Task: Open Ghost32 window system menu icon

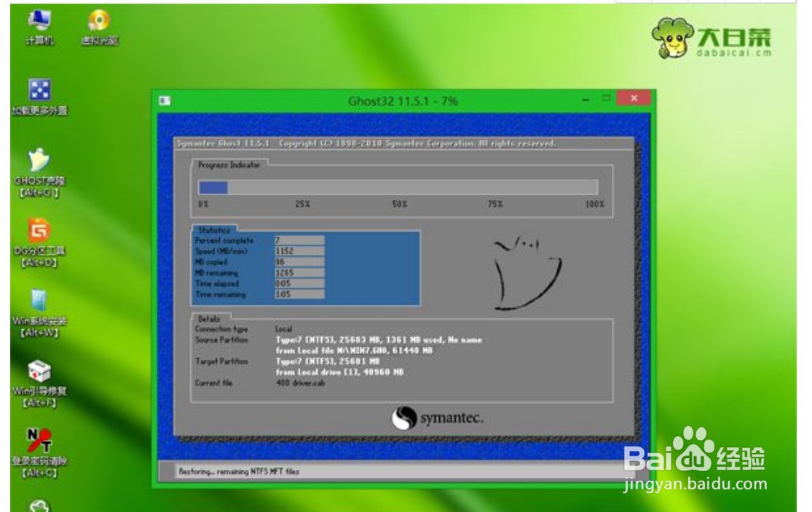Action: tap(165, 101)
